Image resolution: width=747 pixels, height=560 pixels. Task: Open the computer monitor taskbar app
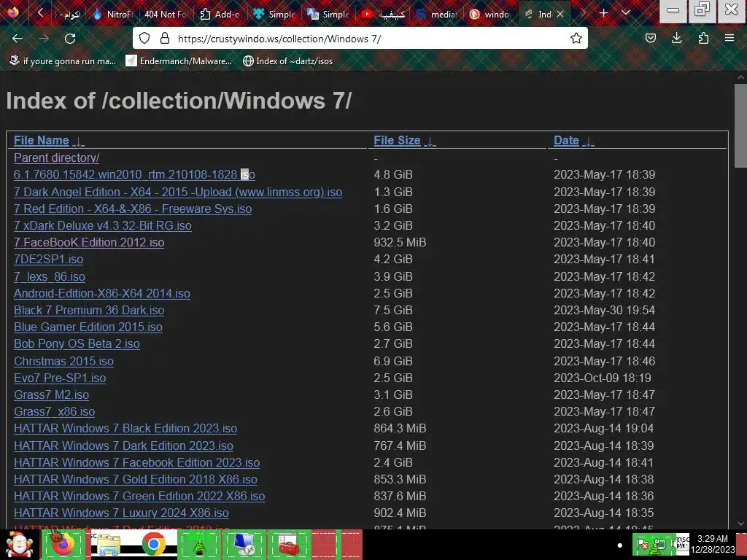(244, 544)
